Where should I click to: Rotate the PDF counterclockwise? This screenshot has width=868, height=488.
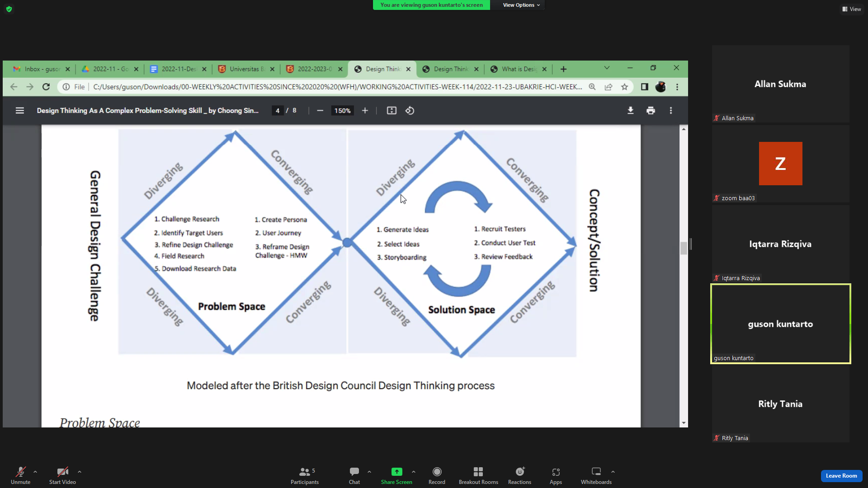pyautogui.click(x=410, y=111)
